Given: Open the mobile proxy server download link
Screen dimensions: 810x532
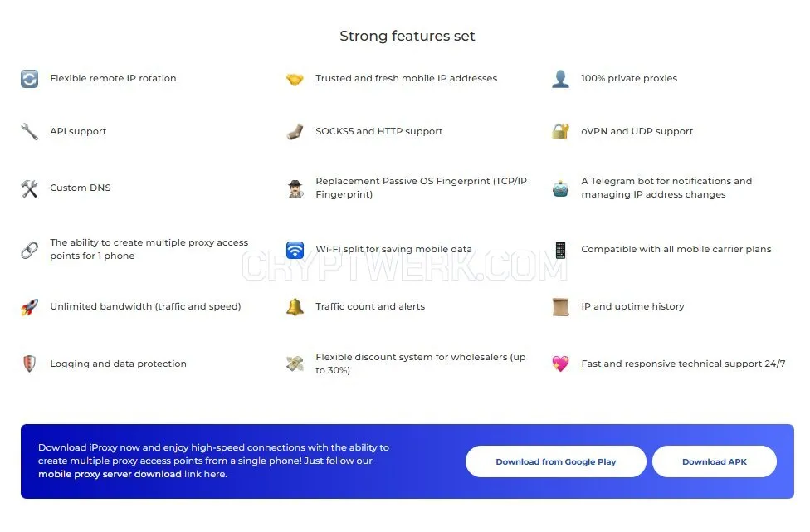Looking at the screenshot, I should point(110,474).
